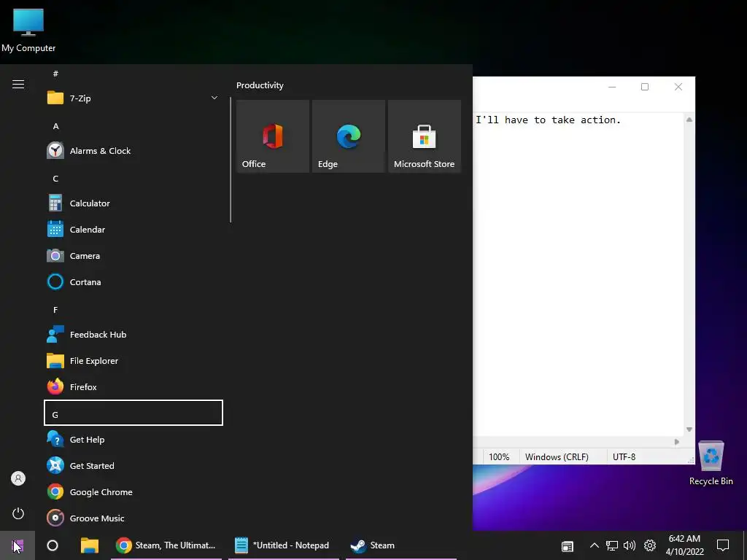
Task: Open File Explorer from the taskbar
Action: click(90, 545)
